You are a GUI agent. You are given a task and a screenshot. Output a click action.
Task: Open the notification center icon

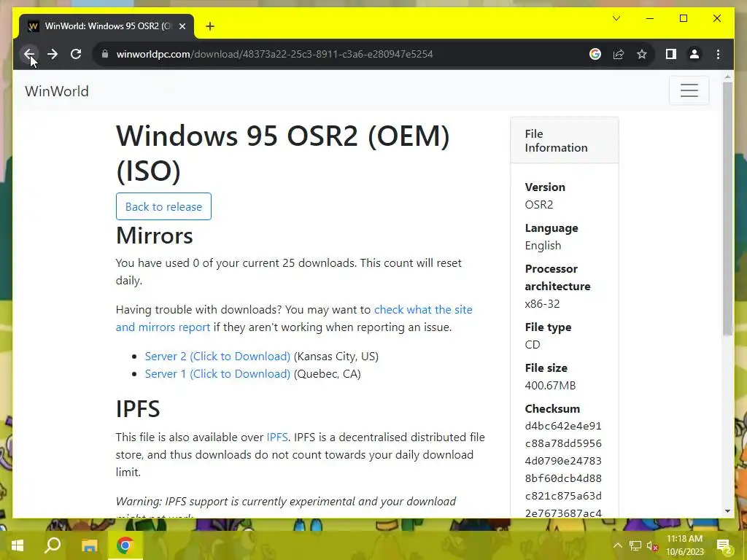coord(724,545)
